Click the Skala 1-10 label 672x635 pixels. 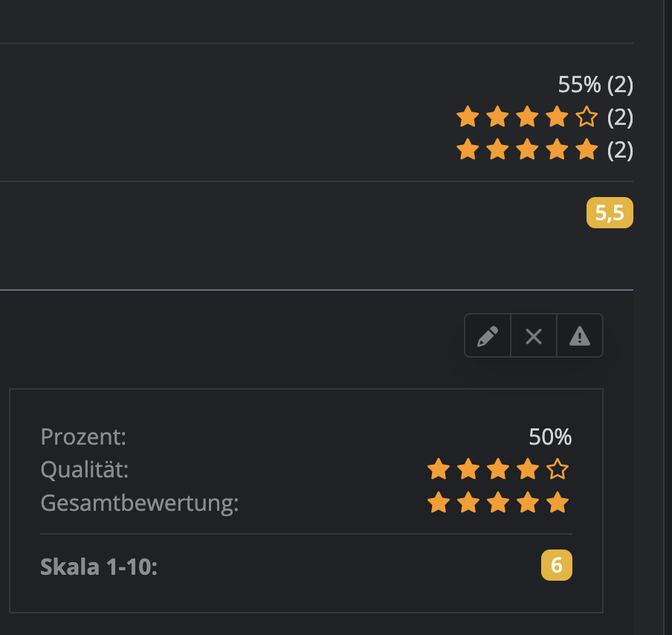coord(99,567)
